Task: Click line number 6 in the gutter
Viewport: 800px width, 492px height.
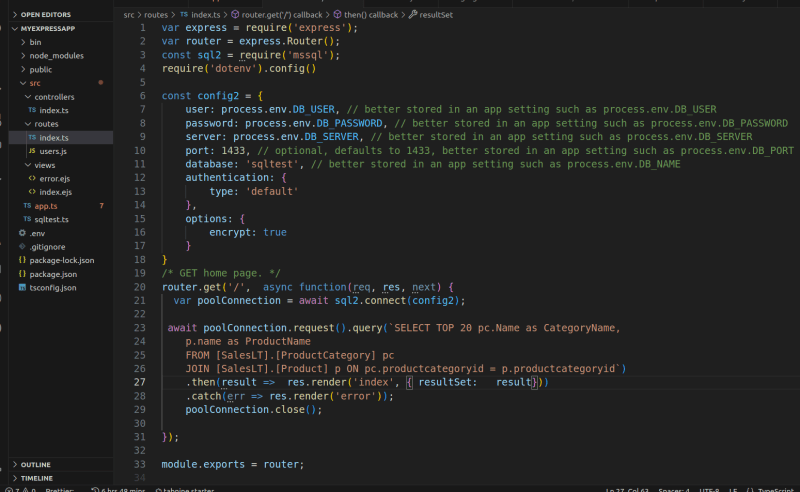Action: (142, 95)
